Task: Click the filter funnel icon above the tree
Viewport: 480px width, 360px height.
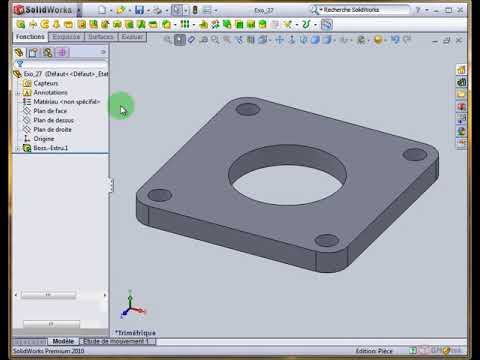Action: (x=20, y=63)
